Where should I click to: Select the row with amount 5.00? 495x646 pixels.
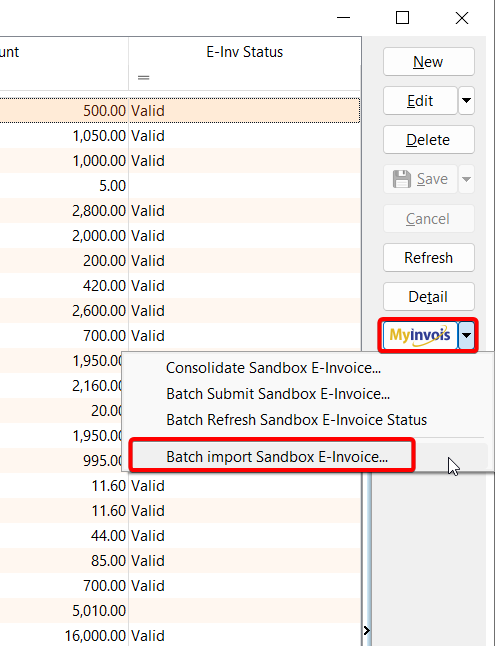(x=180, y=185)
